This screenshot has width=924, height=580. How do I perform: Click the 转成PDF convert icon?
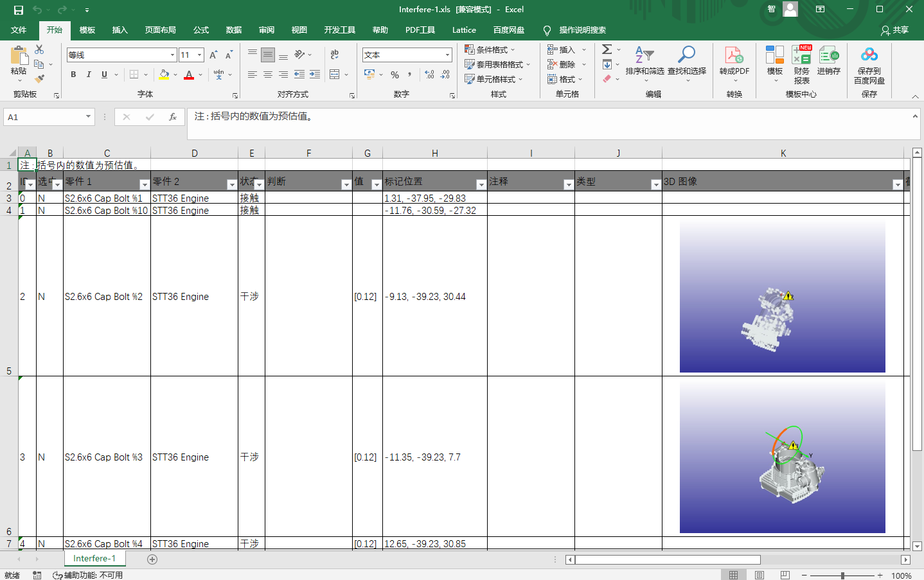[x=734, y=55]
